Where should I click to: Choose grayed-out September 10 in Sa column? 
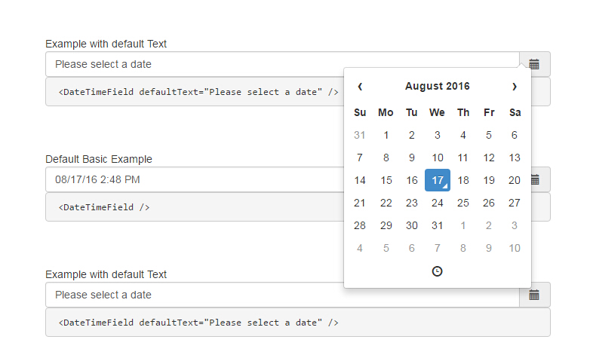click(515, 248)
